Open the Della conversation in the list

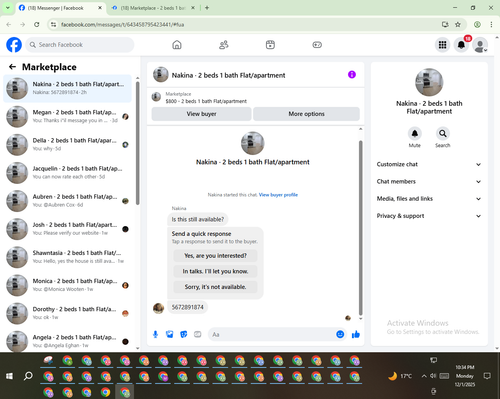[67, 145]
